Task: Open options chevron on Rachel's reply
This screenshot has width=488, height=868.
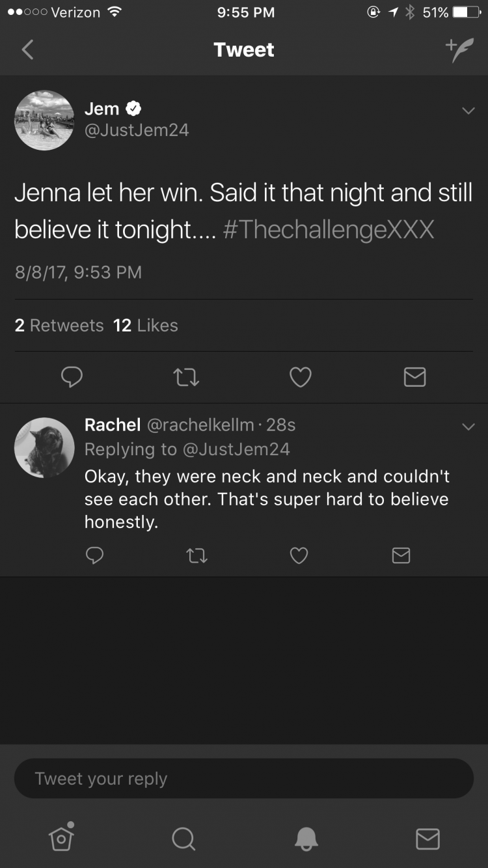Action: click(468, 427)
